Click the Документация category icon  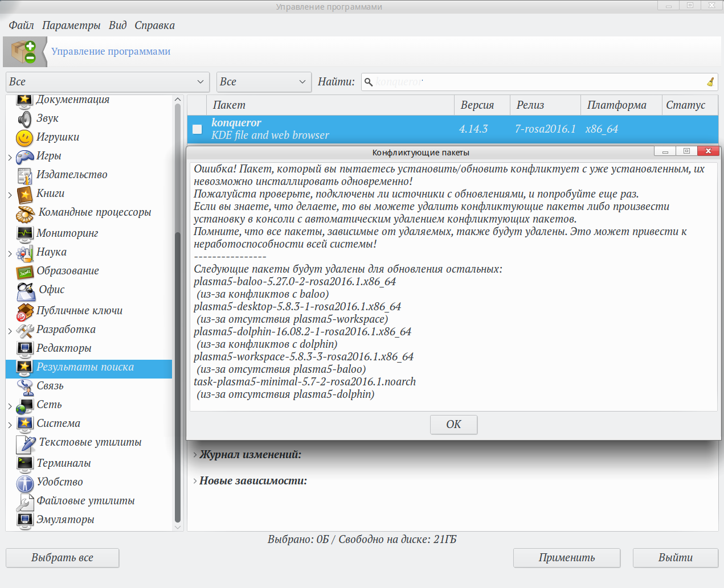click(24, 101)
